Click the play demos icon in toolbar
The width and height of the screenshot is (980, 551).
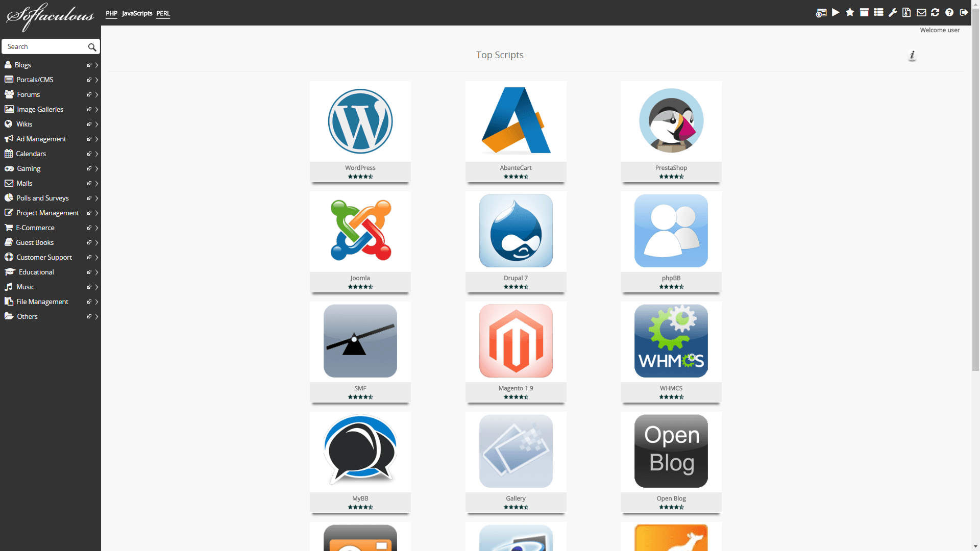point(836,12)
